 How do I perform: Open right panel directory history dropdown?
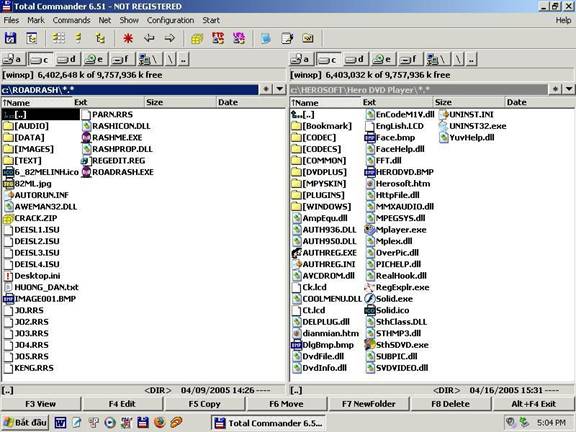[569, 89]
